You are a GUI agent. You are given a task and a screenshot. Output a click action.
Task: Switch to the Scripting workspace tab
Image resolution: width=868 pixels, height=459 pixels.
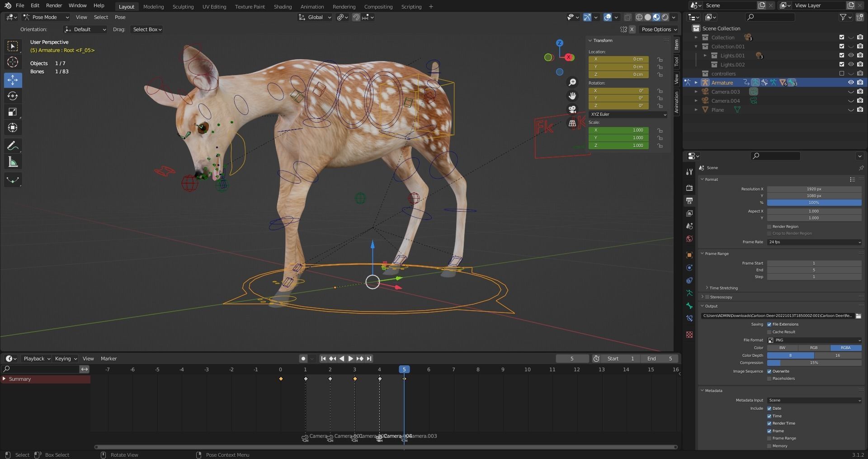click(411, 7)
